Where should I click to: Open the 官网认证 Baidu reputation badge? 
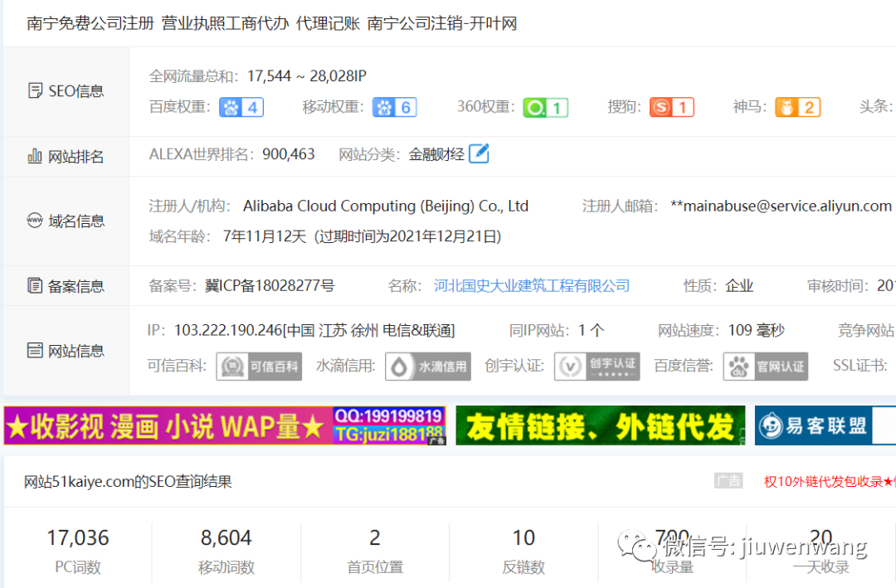[765, 367]
